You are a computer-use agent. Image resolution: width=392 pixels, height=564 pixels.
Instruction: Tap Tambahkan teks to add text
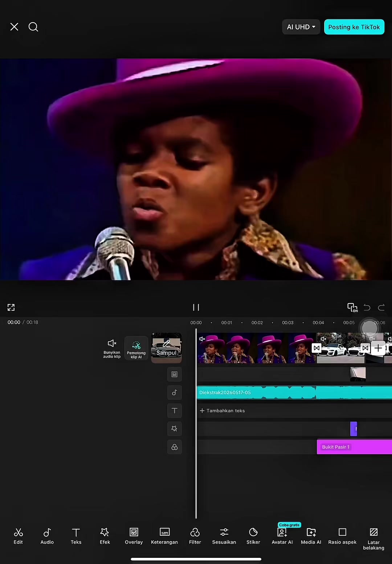pos(222,410)
